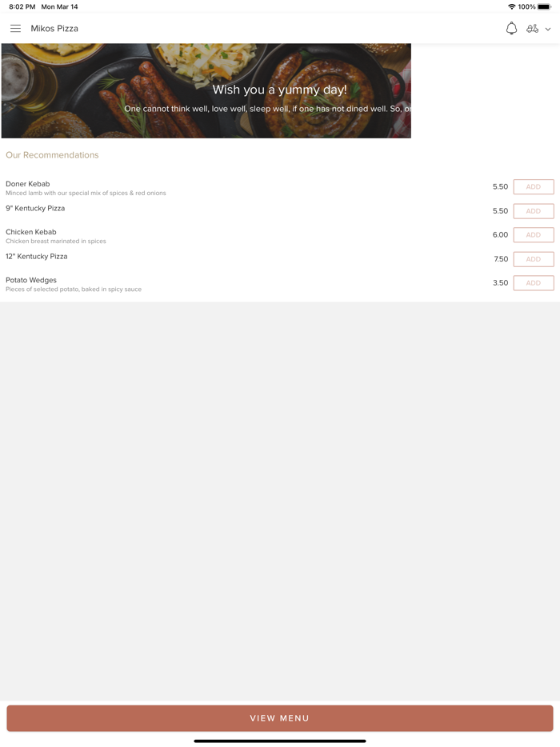Tap the Wi-Fi status icon
The width and height of the screenshot is (560, 747).
coord(512,6)
